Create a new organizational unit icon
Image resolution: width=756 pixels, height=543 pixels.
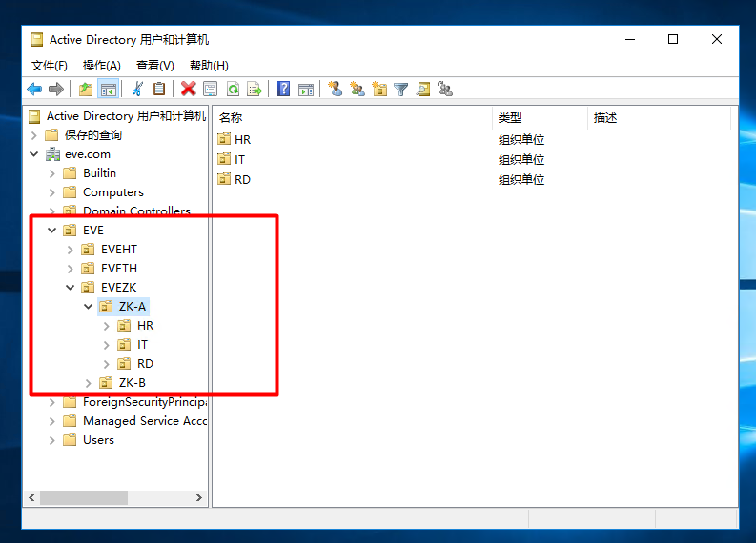pyautogui.click(x=379, y=89)
